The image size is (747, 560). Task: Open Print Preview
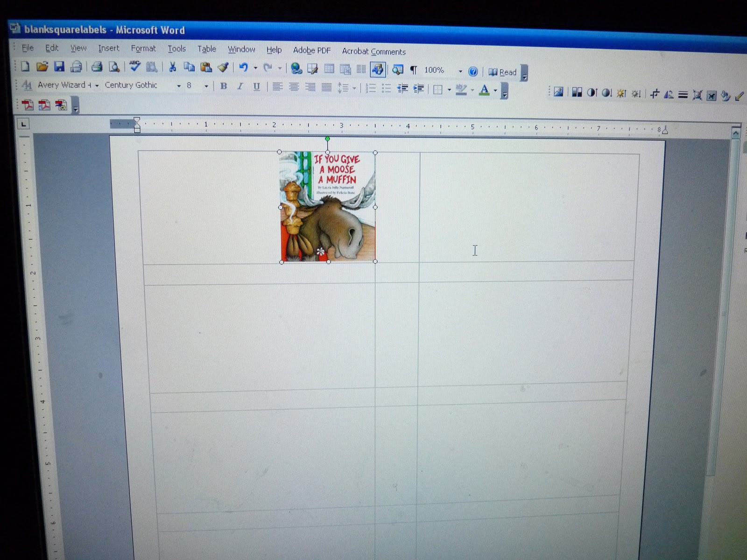click(114, 67)
